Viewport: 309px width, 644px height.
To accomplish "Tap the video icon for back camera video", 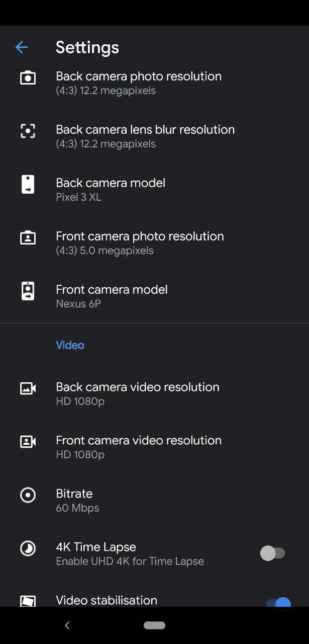I will [x=28, y=388].
